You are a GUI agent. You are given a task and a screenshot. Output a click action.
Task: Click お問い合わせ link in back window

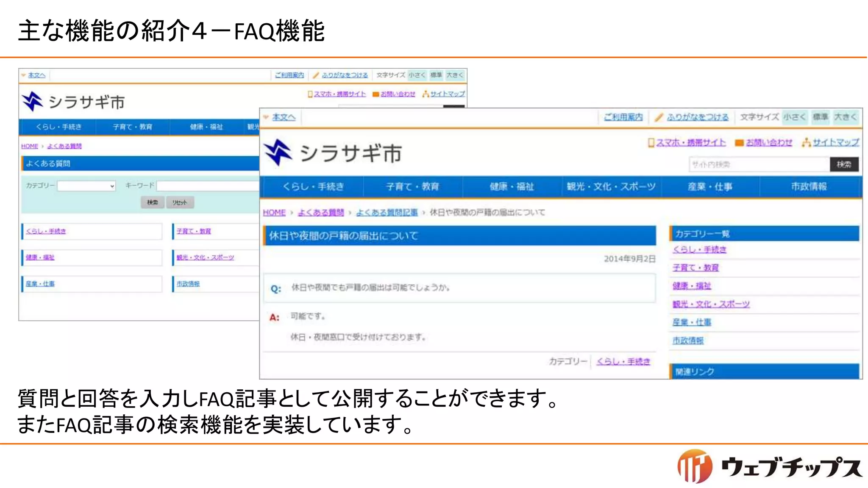398,94
